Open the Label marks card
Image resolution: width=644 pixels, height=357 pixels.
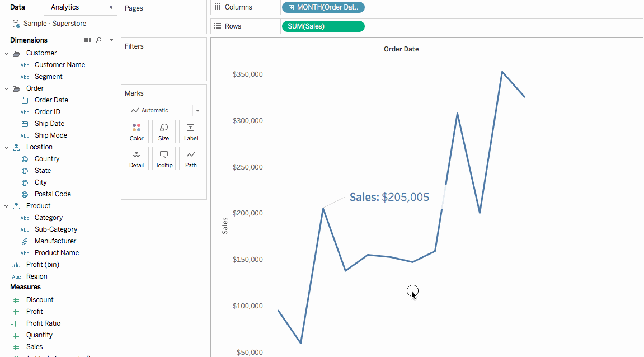tap(191, 131)
